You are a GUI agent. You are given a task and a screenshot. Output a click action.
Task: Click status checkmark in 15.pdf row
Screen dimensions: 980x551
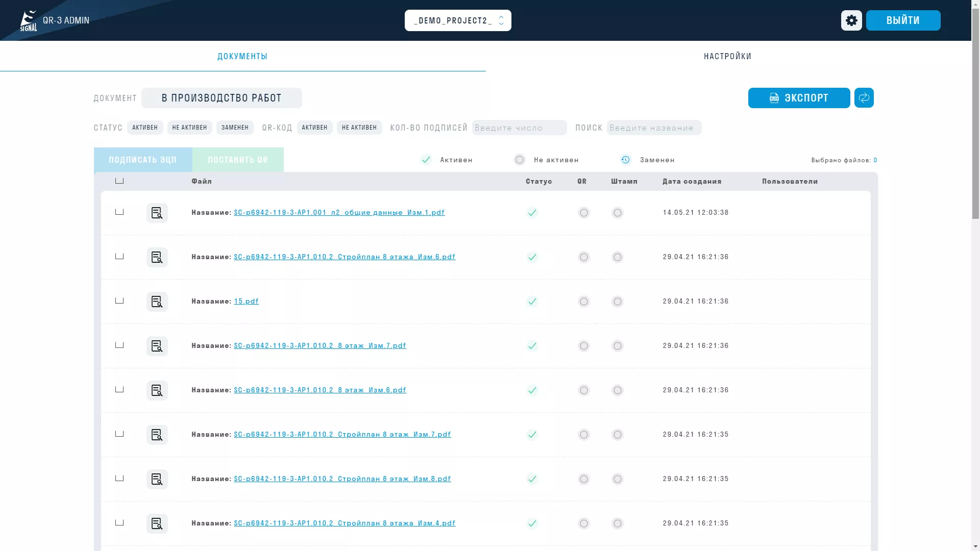(x=532, y=302)
